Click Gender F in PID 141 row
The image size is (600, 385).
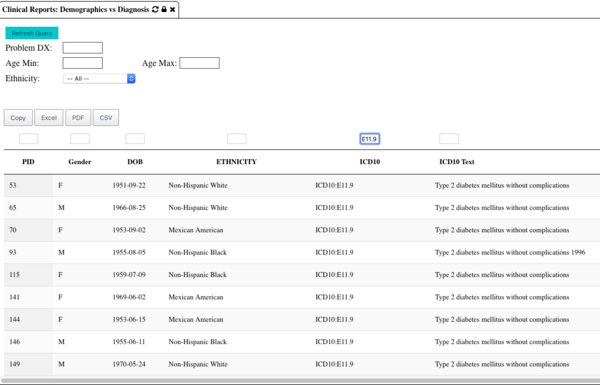[x=60, y=297]
